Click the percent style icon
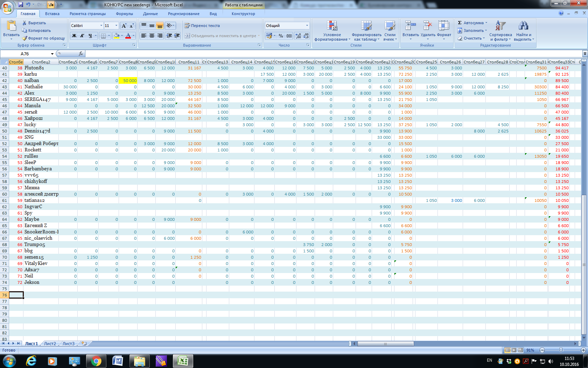 (281, 36)
